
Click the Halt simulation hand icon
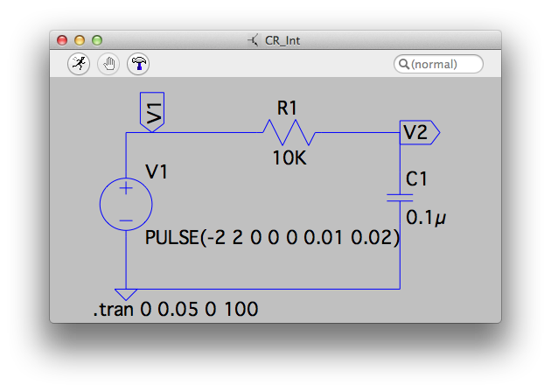108,64
